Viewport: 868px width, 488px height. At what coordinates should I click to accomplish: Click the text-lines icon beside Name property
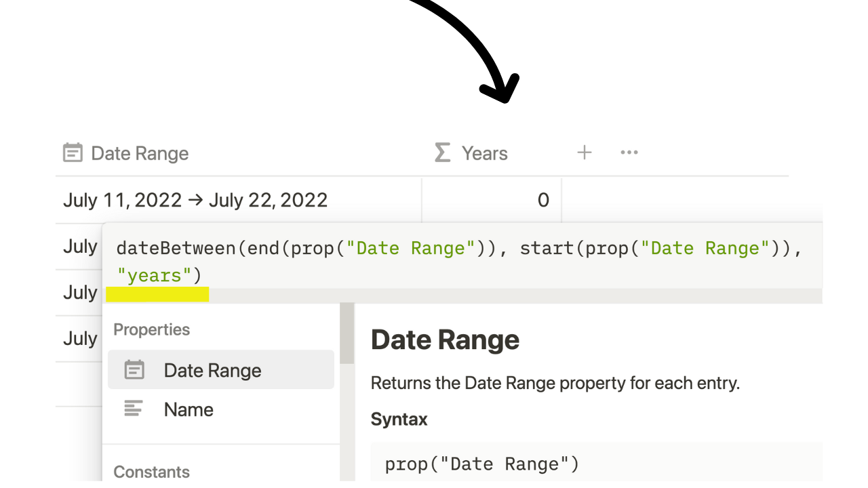click(x=134, y=409)
